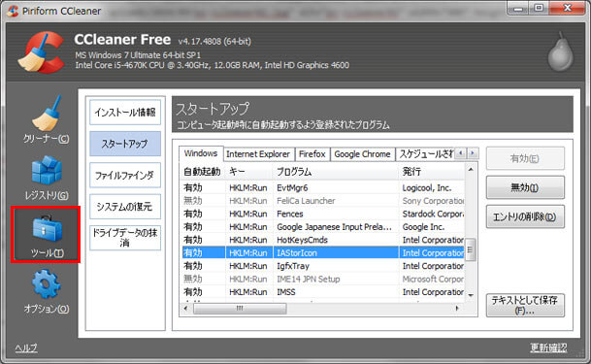
Task: Switch to the Internet Explorer tab
Action: [x=258, y=154]
